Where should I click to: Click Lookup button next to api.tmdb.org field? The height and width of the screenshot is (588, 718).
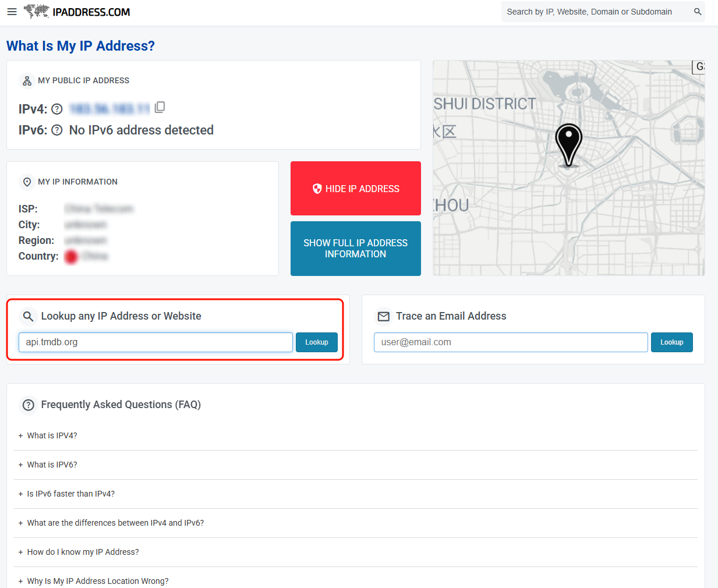pos(316,342)
